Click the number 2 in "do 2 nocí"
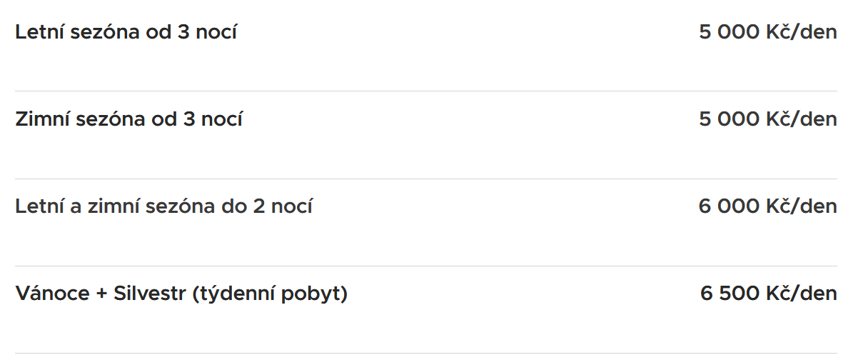The image size is (868, 360). (259, 207)
